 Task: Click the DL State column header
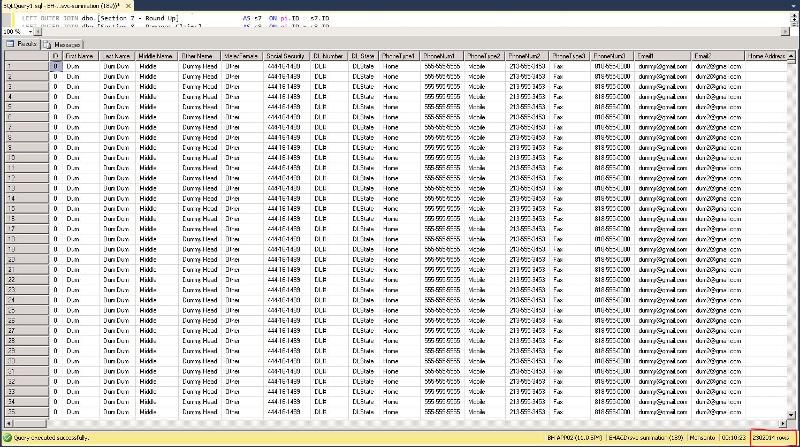[x=364, y=56]
